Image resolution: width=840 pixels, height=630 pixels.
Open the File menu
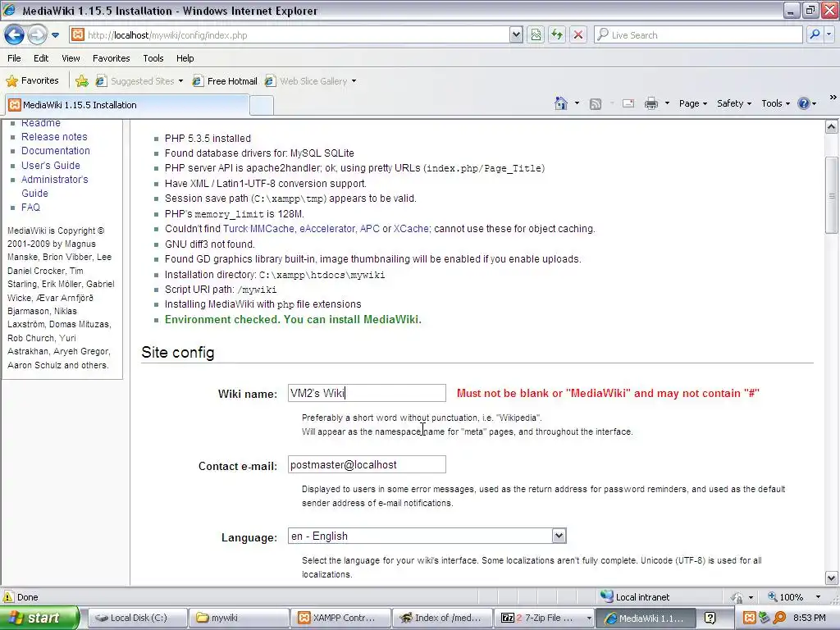[15, 58]
